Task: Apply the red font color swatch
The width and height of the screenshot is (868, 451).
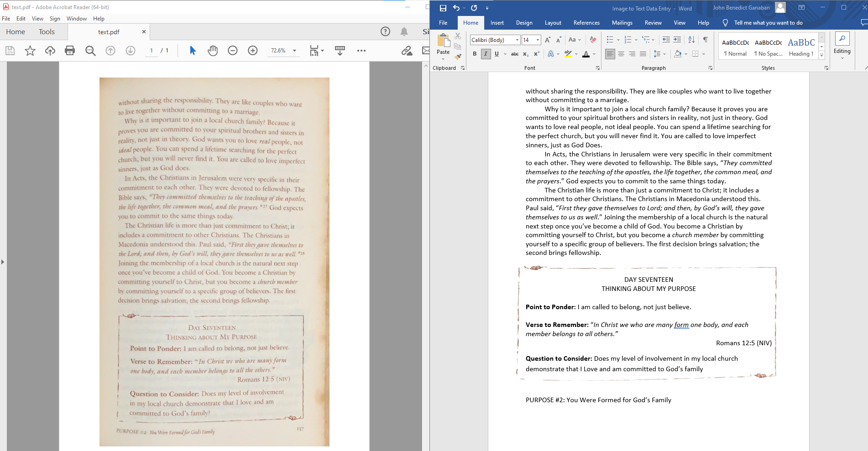Action: pyautogui.click(x=586, y=54)
